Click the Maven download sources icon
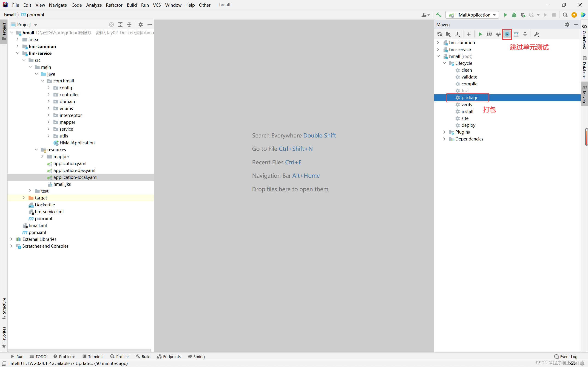Screen dimensions: 588x367 457,34
